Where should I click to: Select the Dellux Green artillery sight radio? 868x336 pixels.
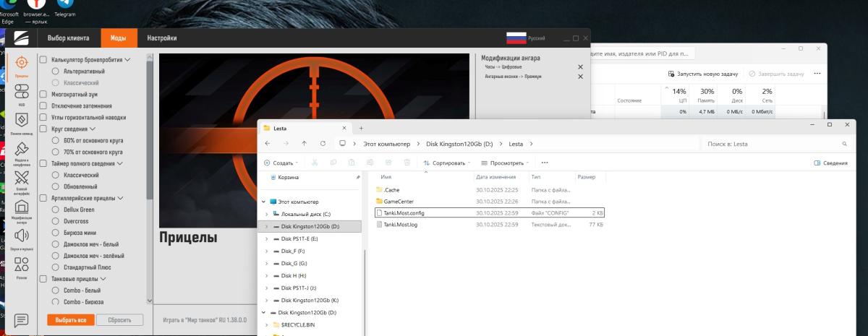[56, 210]
